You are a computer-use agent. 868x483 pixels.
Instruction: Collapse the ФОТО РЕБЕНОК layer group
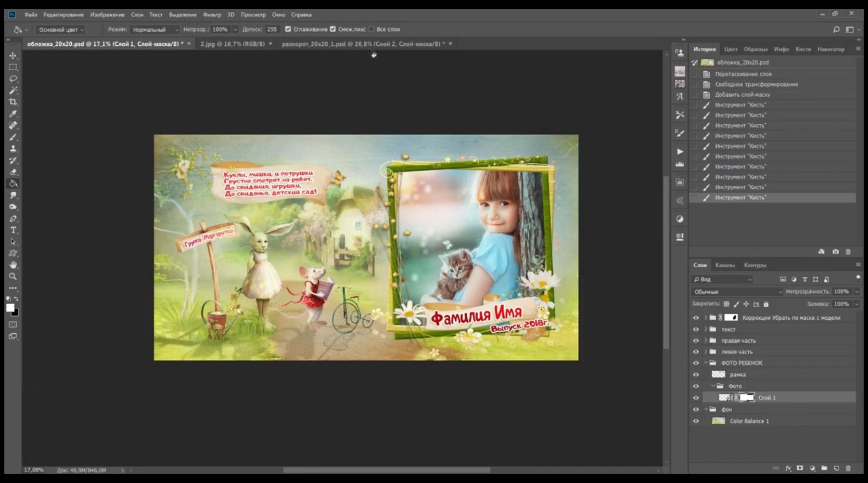click(706, 363)
